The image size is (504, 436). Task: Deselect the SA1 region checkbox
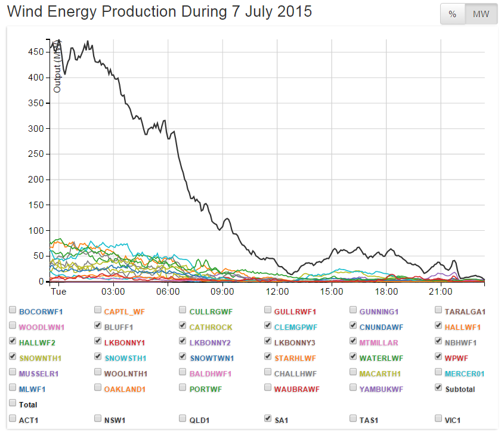tap(268, 419)
